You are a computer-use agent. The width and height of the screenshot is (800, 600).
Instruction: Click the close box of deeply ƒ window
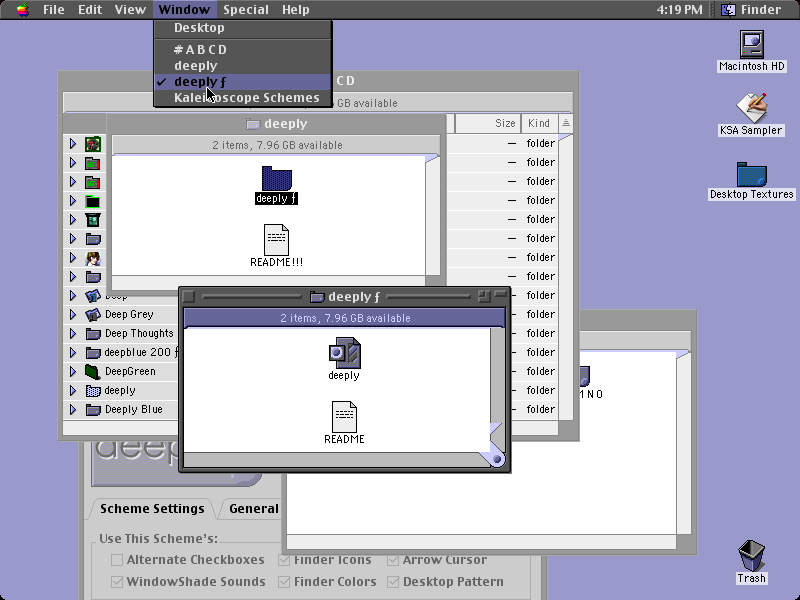pos(189,296)
